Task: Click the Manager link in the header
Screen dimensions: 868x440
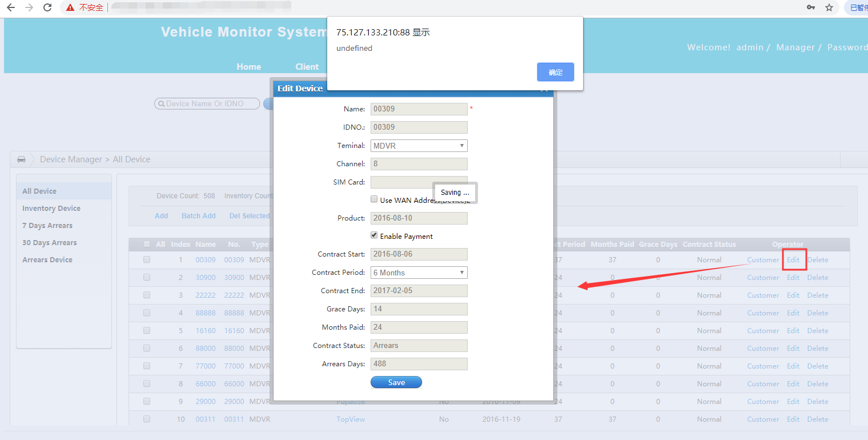Action: coord(795,47)
